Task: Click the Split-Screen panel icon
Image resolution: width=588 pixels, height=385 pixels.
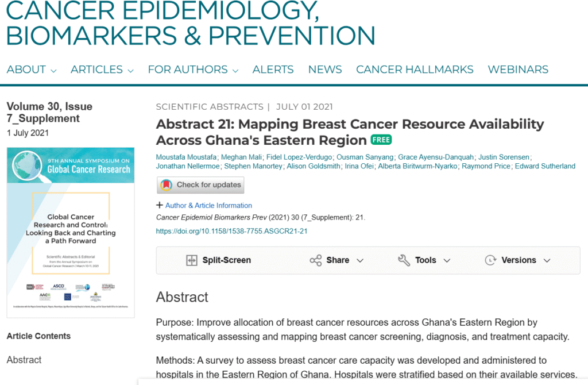Action: tap(192, 260)
